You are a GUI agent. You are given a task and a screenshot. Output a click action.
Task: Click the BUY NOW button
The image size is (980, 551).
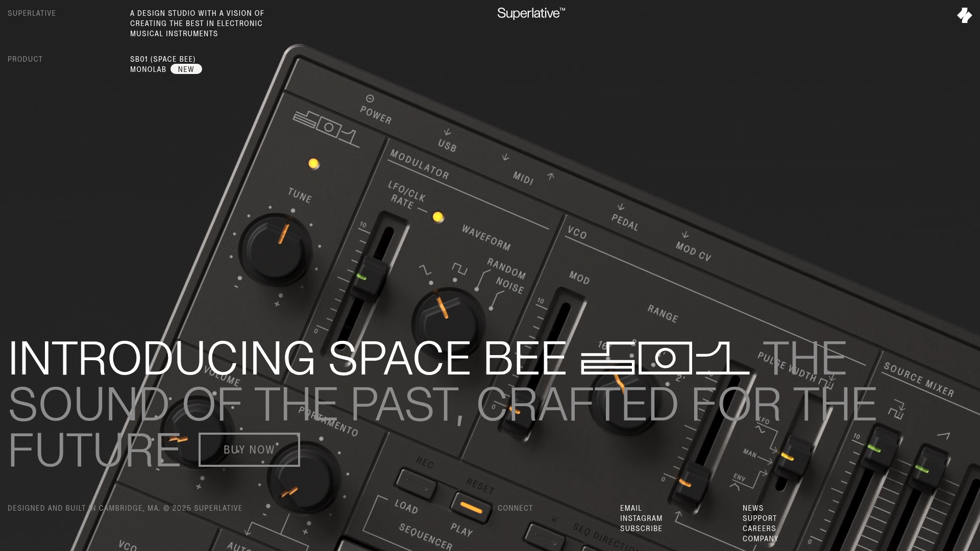(x=249, y=449)
